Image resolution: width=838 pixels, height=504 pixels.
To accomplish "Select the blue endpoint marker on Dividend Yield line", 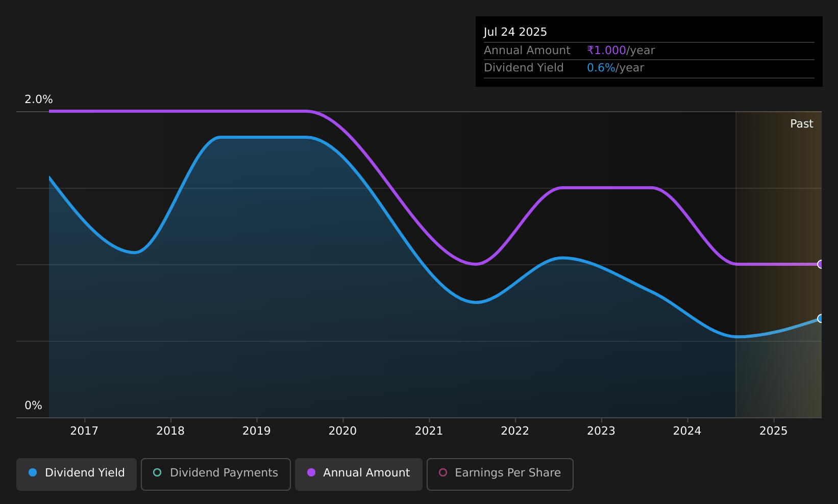I will pos(821,318).
